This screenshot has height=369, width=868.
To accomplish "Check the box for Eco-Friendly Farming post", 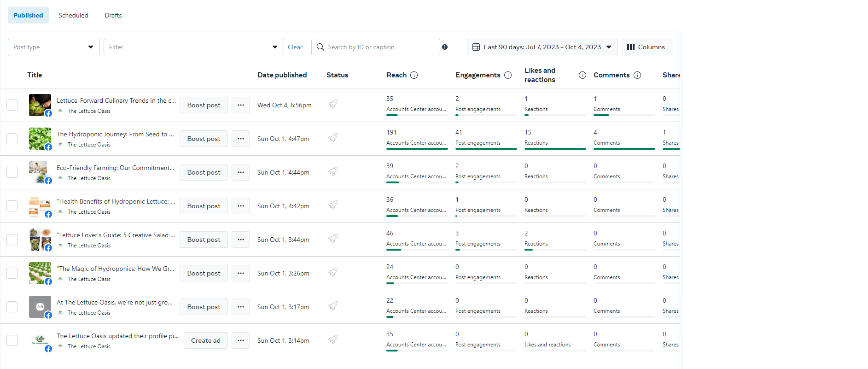I will [12, 172].
